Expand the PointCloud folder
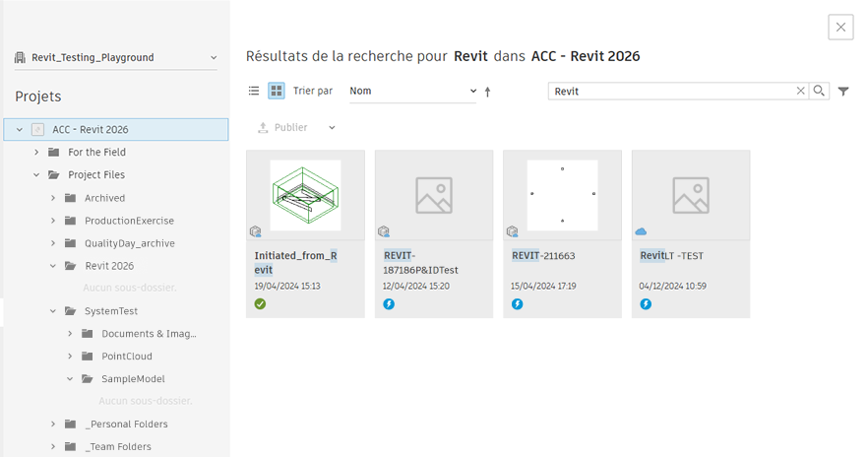The image size is (868, 457). click(70, 357)
